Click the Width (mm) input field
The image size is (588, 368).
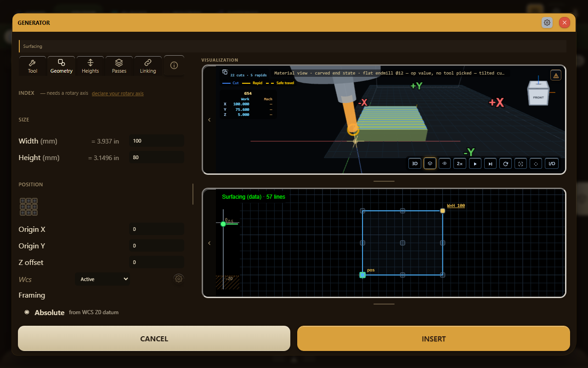click(x=157, y=141)
